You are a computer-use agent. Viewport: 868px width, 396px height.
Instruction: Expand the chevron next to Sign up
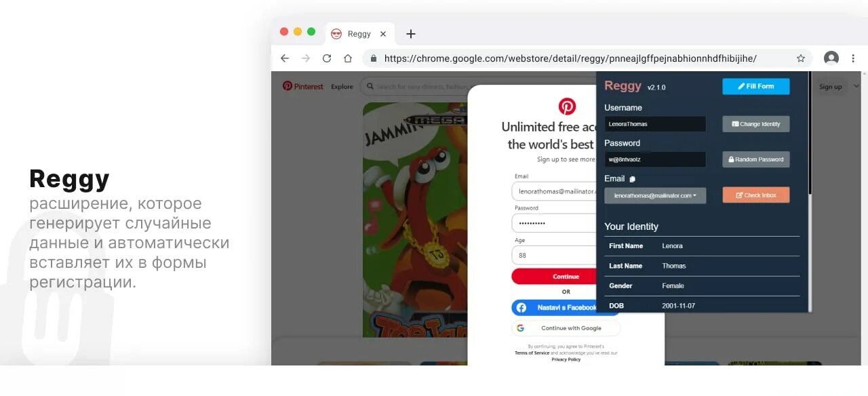coord(856,86)
